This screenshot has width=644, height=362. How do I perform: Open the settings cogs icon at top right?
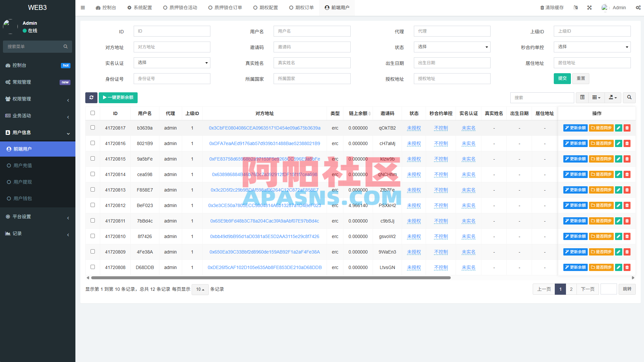coord(638,8)
